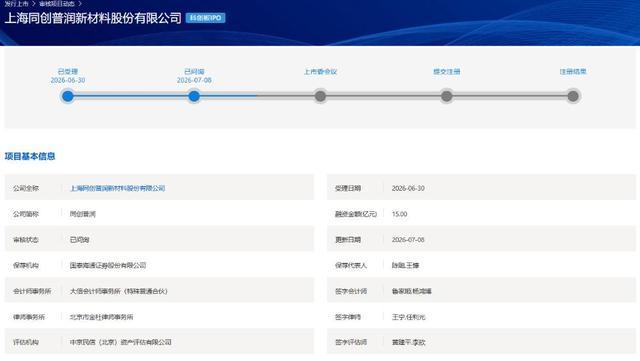The width and height of the screenshot is (640, 361).
Task: Click the 受理日期 field label
Action: pyautogui.click(x=348, y=188)
